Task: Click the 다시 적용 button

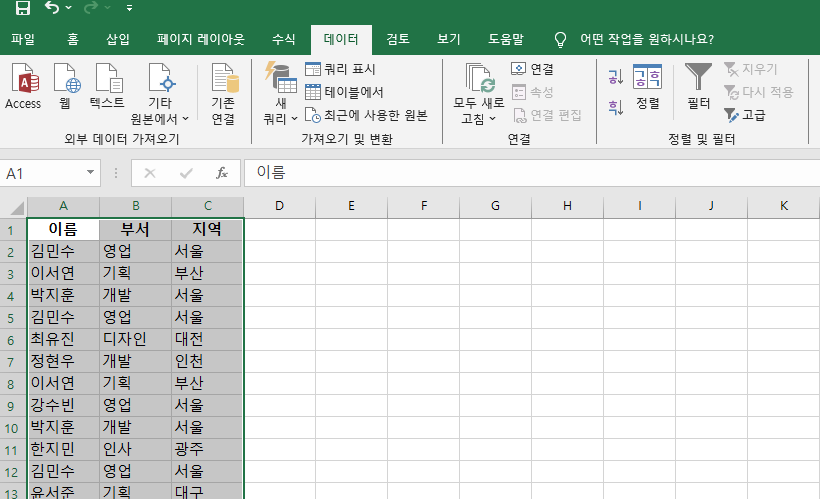Action: click(x=759, y=92)
